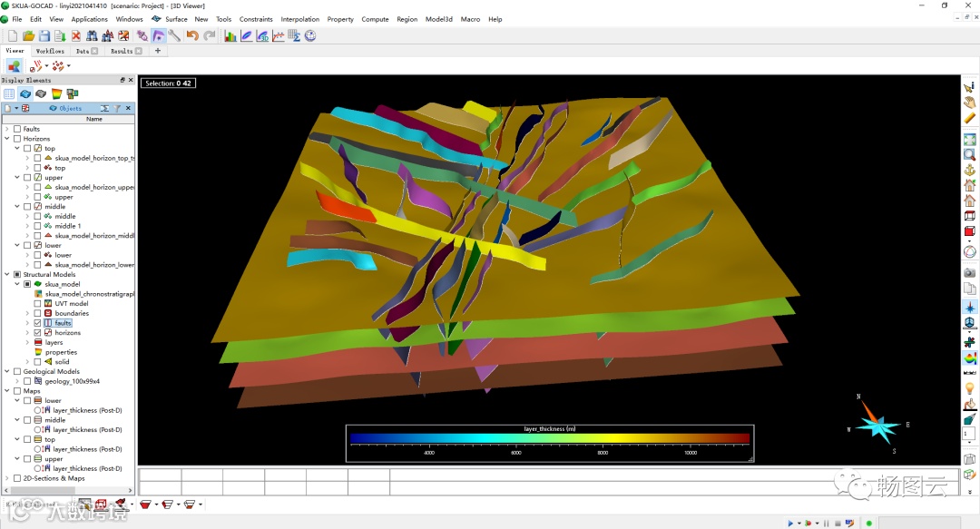Close the Data tab
Image resolution: width=980 pixels, height=529 pixels.
(94, 52)
